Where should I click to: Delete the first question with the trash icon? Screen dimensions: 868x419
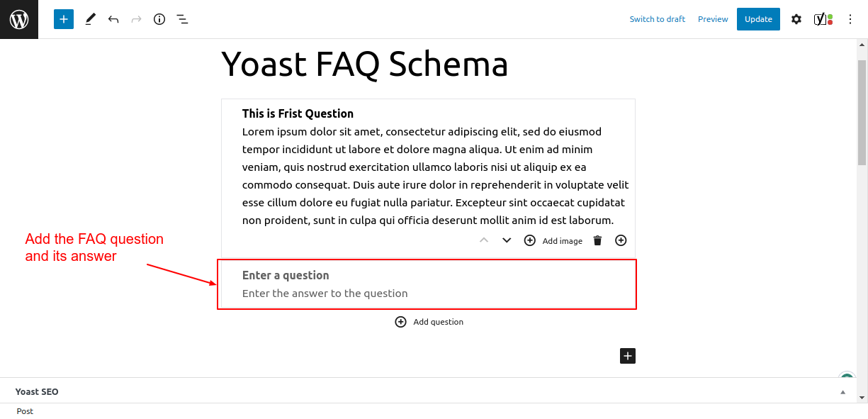(597, 240)
